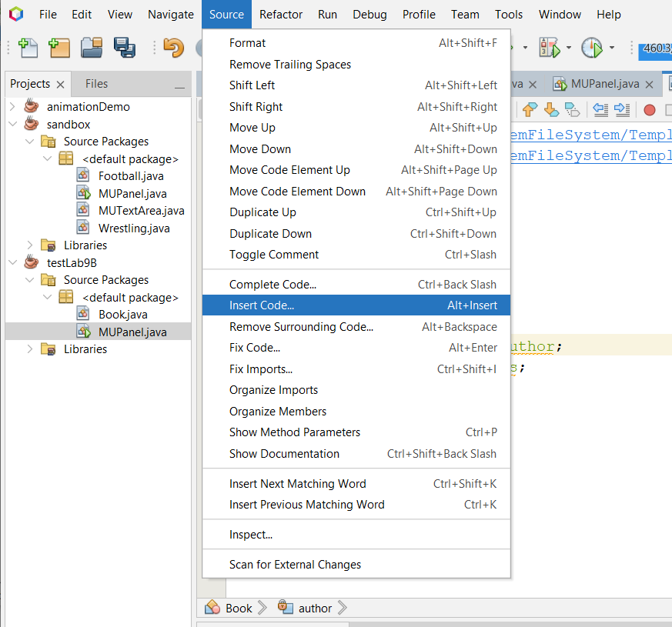This screenshot has width=672, height=627.
Task: Open dropdown arrow next to Profile Project
Action: pyautogui.click(x=612, y=48)
